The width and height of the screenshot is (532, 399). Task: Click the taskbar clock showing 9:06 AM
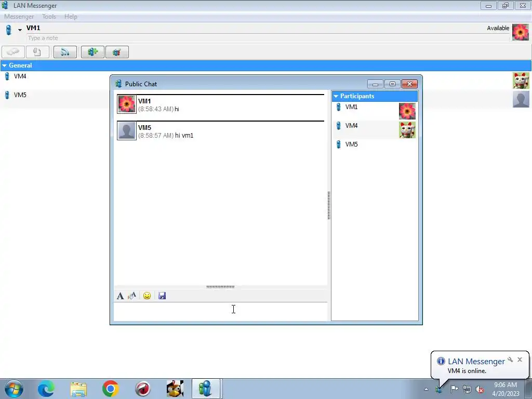pos(506,389)
